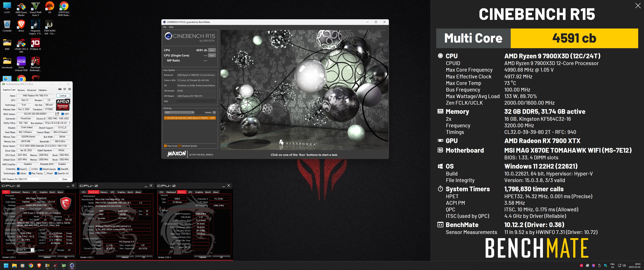Toggle the Ray Tracing checkbox
The width and height of the screenshot is (644, 270).
(30, 173)
